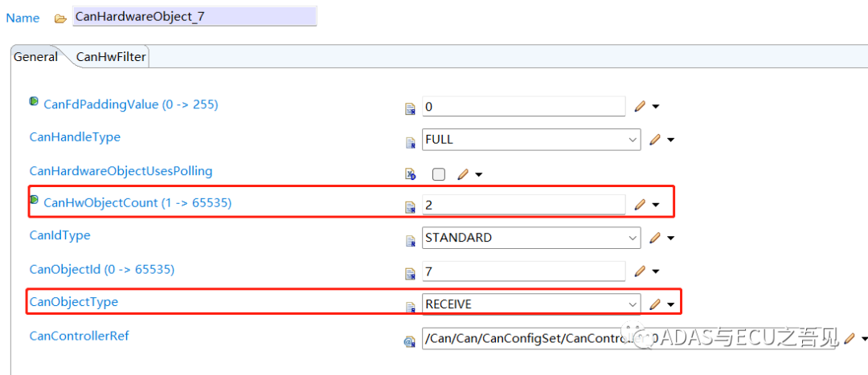Screen dimensions: 868x375
Task: Click the CanHwObjectCount label link
Action: pos(137,203)
